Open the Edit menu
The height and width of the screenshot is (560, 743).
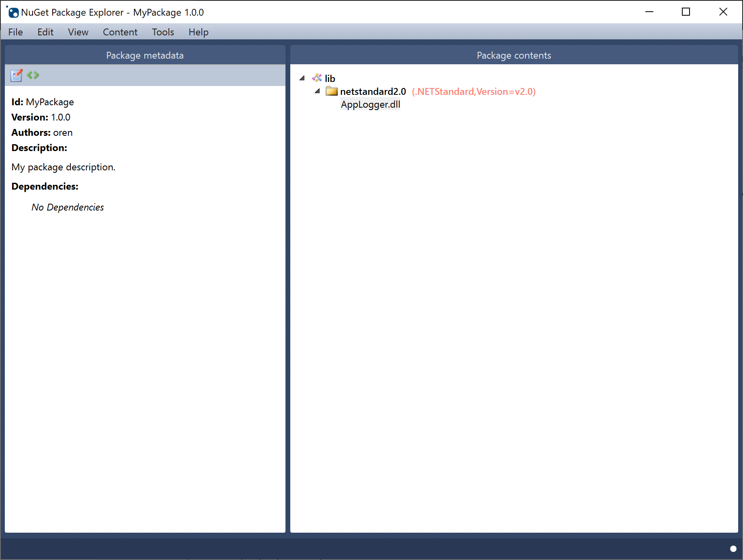45,32
